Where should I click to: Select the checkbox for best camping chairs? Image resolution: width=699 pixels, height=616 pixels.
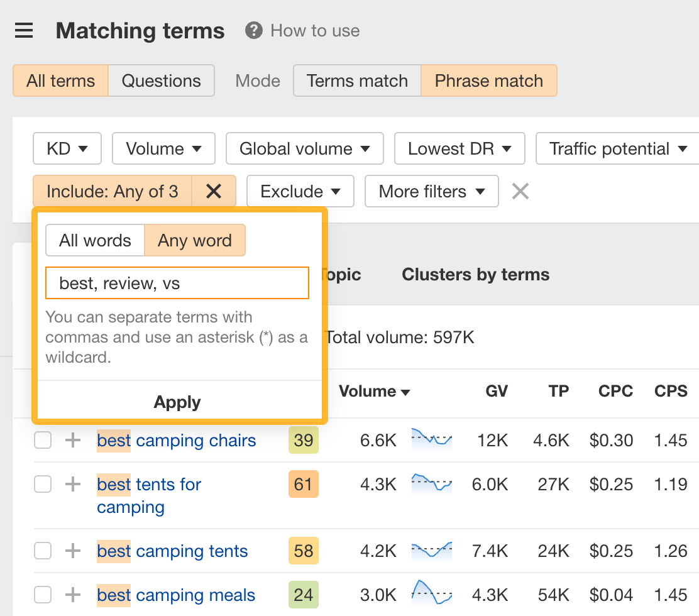point(42,440)
